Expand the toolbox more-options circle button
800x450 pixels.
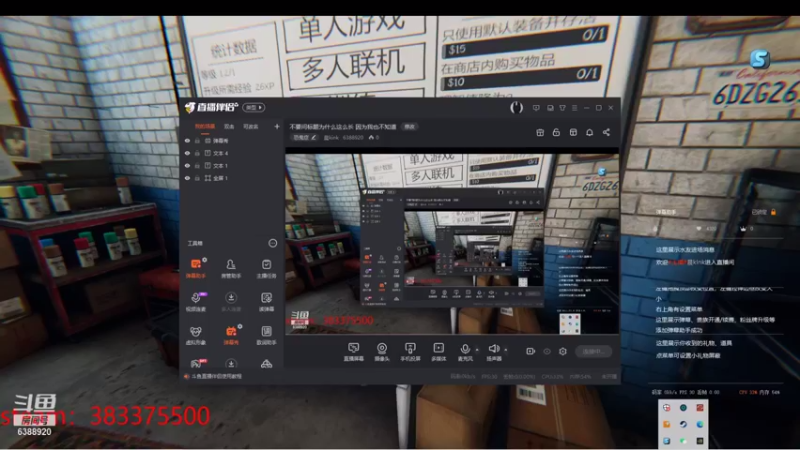tap(273, 243)
